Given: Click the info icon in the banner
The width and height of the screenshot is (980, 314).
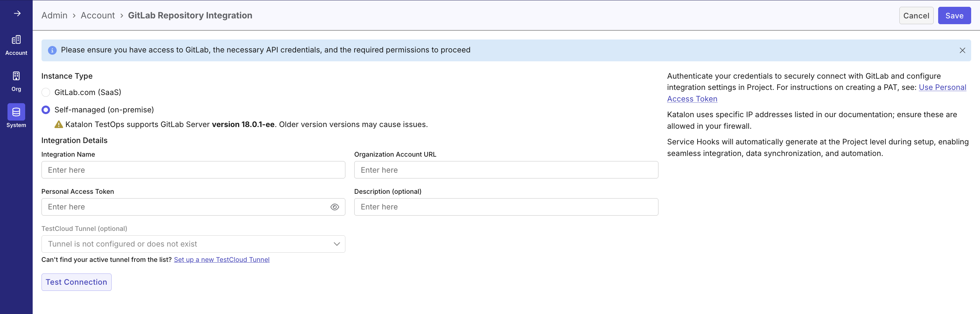Looking at the screenshot, I should 52,50.
